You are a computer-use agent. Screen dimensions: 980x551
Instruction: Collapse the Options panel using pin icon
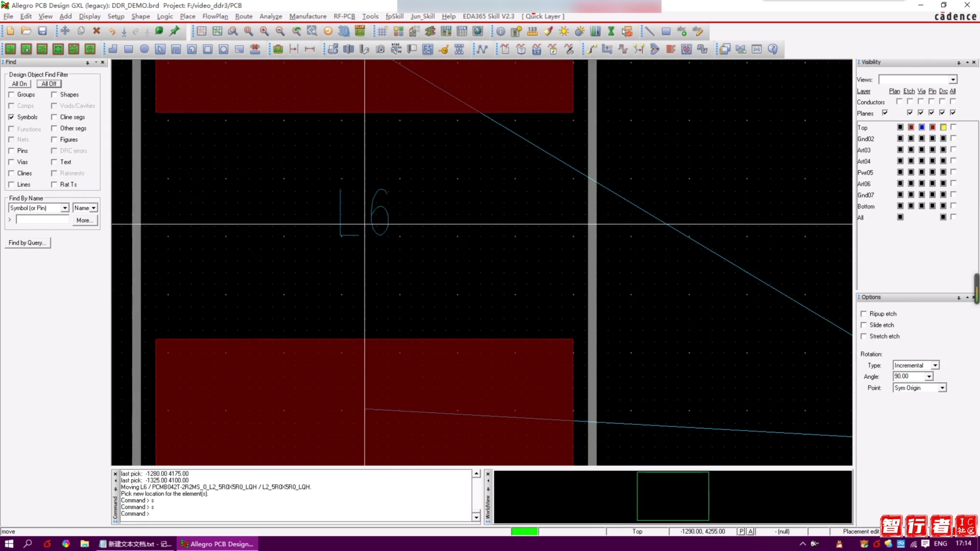tap(959, 297)
